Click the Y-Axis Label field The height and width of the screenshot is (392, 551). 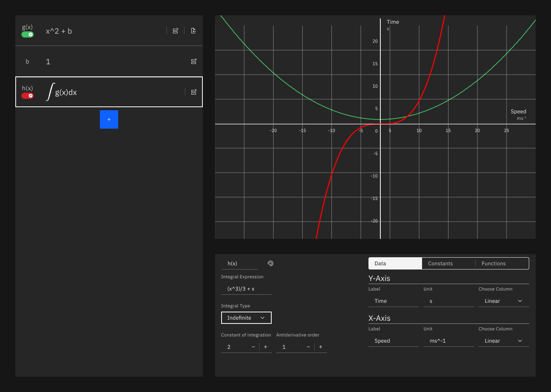click(393, 301)
